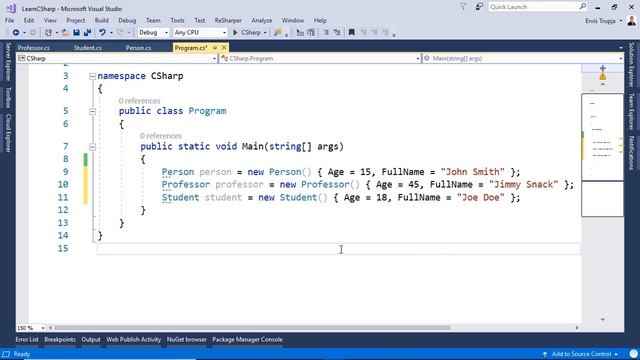This screenshot has height=360, width=640.
Task: Toggle a bookmark with the bookmark icon
Action: pyautogui.click(x=351, y=32)
